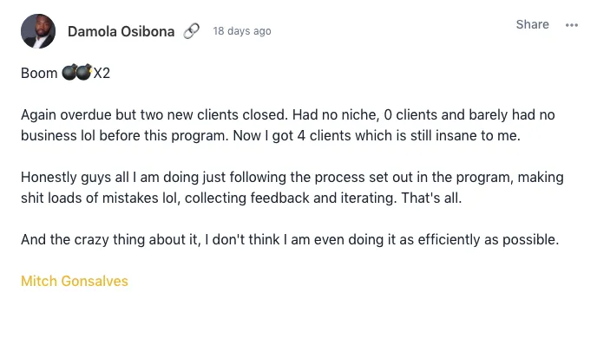Open Damola Osibona's profile via author name
This screenshot has height=364, width=597.
coord(121,31)
